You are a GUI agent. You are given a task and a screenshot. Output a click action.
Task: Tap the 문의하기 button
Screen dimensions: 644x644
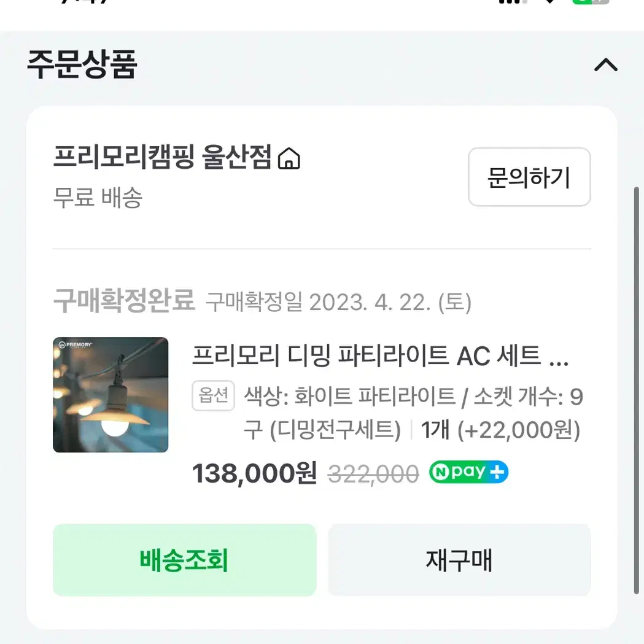click(x=529, y=177)
